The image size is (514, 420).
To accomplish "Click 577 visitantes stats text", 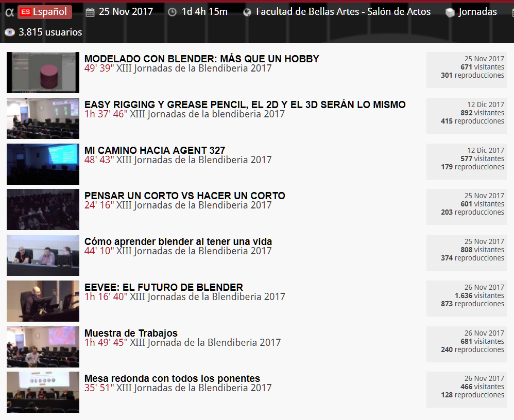I will pos(482,159).
